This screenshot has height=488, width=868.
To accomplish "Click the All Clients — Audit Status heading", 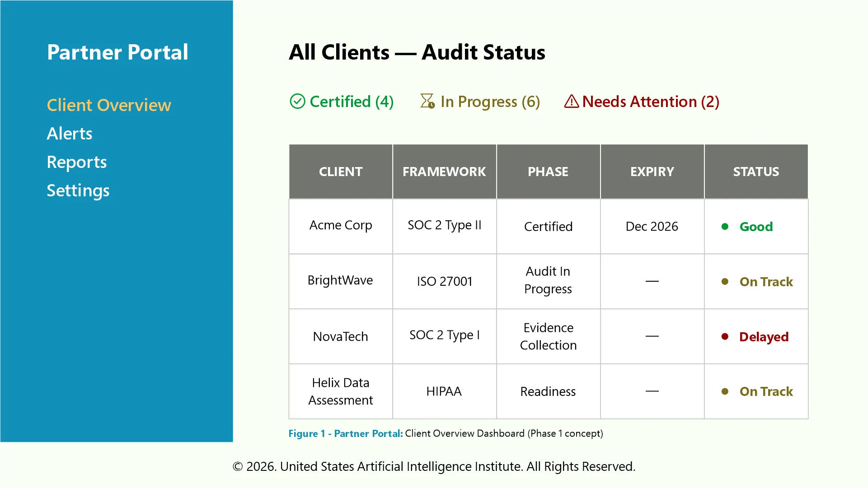I will pos(417,52).
